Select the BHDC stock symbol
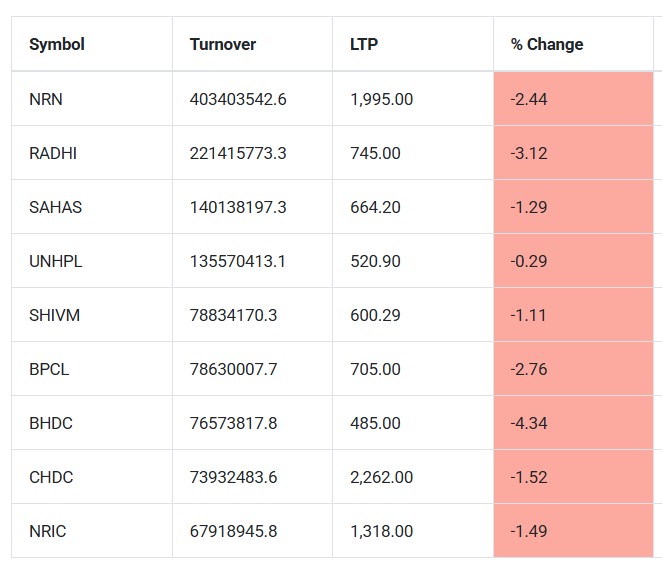The height and width of the screenshot is (571, 662). click(51, 423)
